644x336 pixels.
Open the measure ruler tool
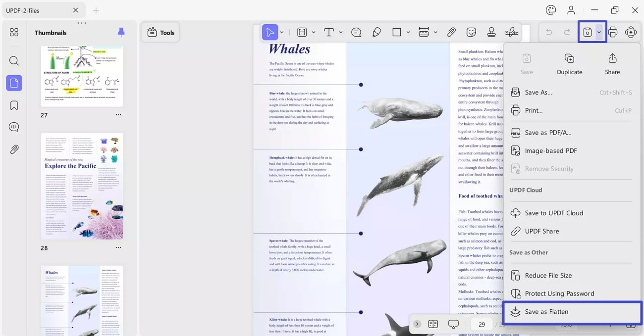(x=424, y=32)
